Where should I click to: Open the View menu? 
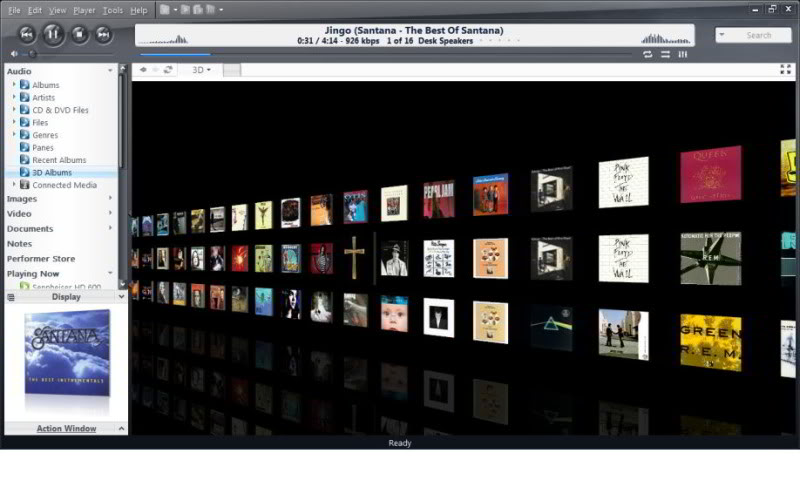coord(57,10)
